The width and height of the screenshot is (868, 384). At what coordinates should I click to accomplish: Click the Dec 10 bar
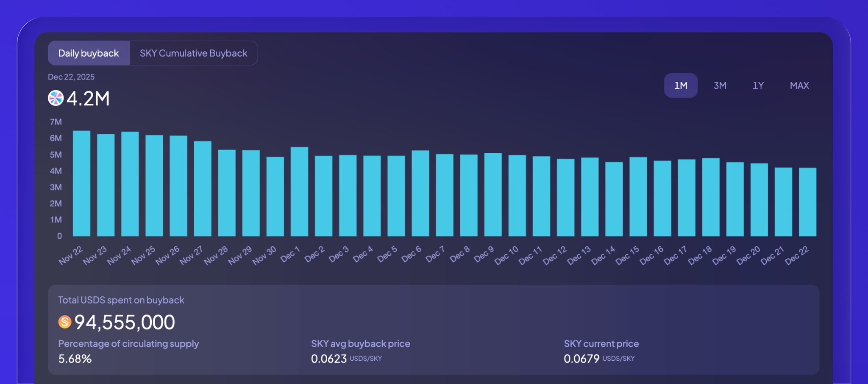517,196
